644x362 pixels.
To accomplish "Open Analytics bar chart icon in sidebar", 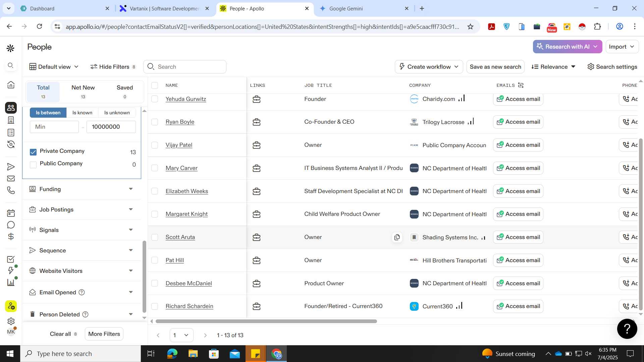I will (x=11, y=282).
